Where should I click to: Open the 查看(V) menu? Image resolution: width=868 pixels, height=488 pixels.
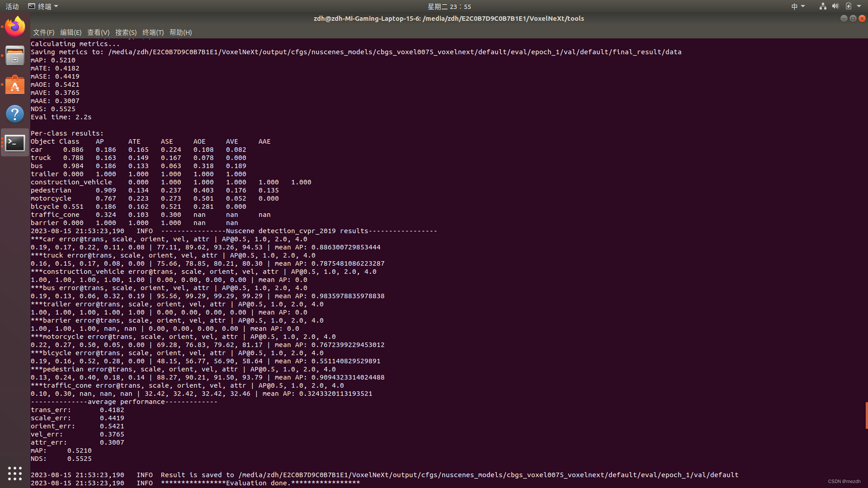(98, 33)
